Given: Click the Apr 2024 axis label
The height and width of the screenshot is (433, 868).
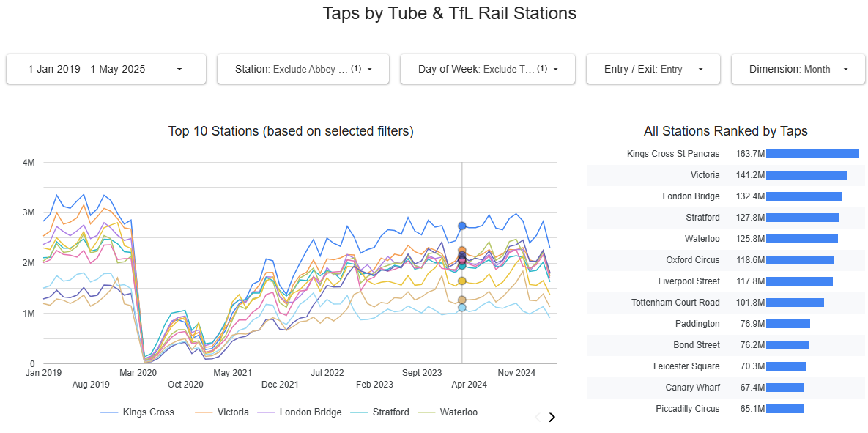Looking at the screenshot, I should pyautogui.click(x=469, y=384).
